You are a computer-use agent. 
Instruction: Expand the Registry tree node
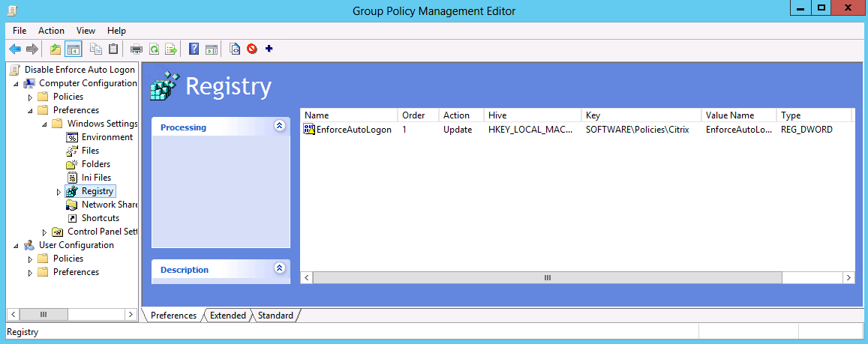point(59,192)
